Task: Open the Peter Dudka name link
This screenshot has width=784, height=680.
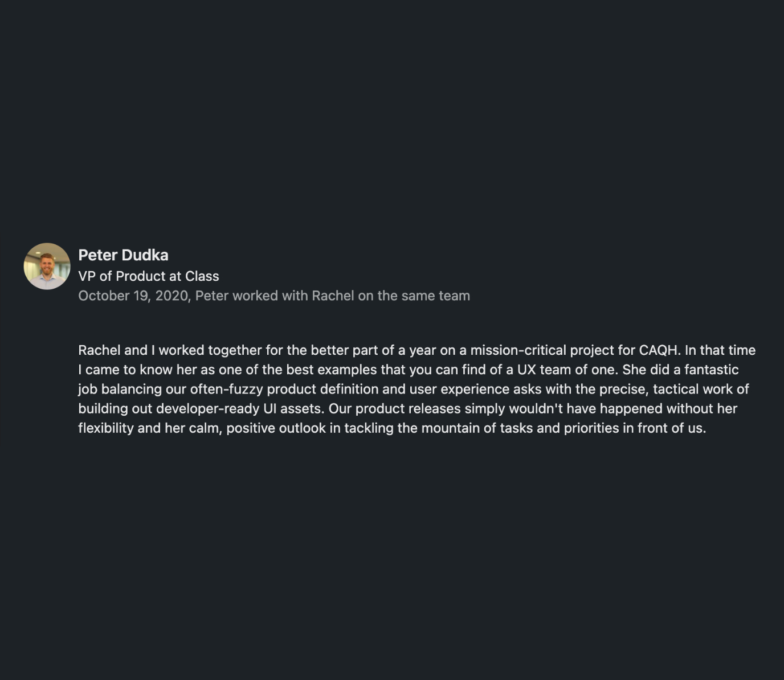Action: [x=123, y=255]
